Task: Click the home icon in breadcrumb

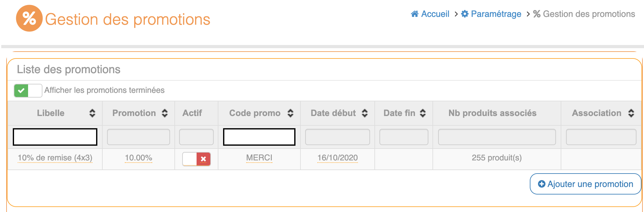Action: point(414,14)
